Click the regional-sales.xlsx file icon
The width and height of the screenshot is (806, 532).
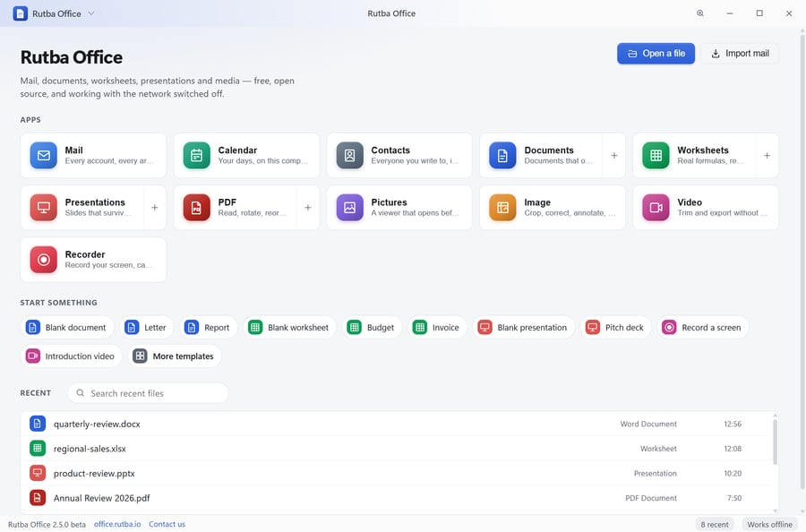[x=38, y=448]
